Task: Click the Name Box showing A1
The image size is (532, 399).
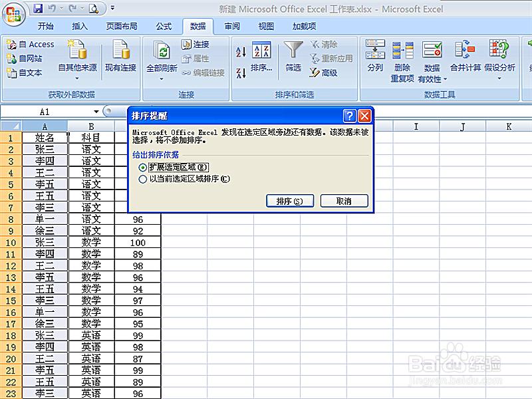Action: pyautogui.click(x=46, y=112)
